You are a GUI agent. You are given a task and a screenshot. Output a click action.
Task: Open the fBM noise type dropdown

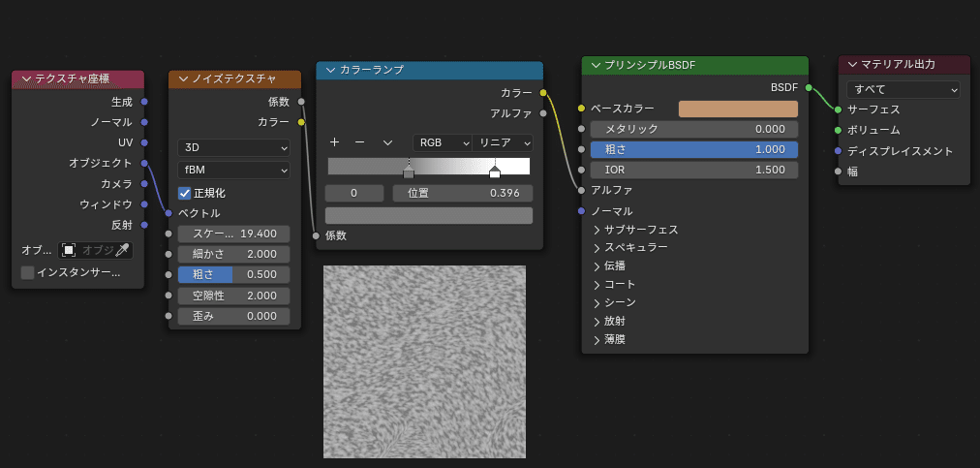click(233, 170)
